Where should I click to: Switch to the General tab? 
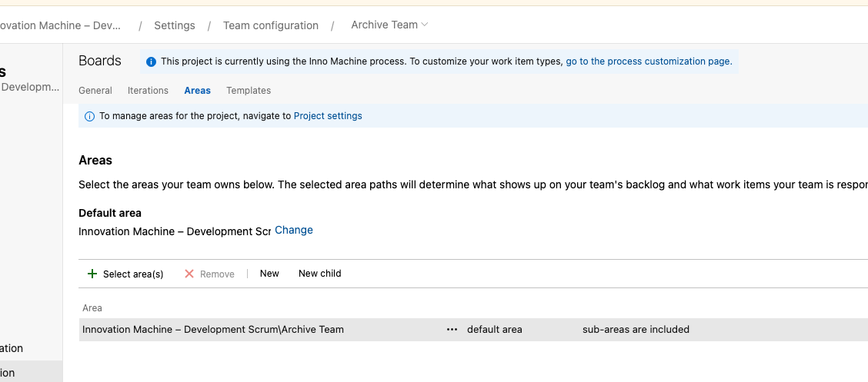(95, 91)
